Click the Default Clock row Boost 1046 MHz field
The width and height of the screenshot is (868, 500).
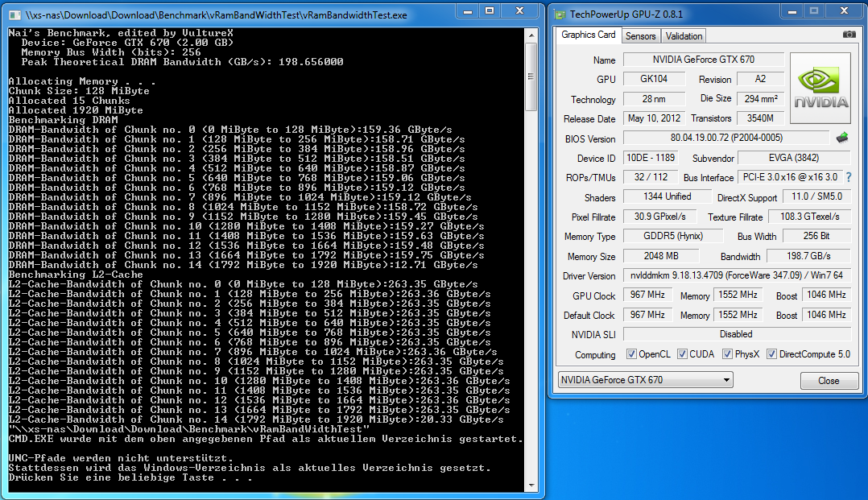[826, 315]
